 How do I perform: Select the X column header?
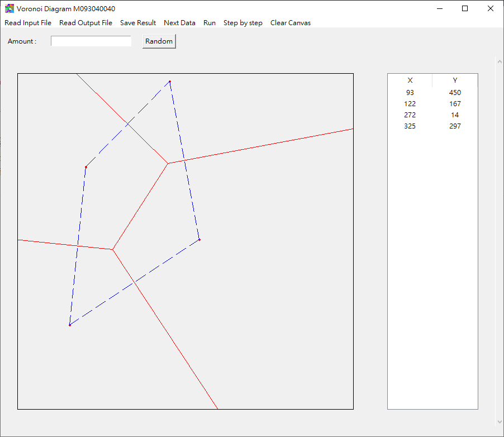(x=410, y=80)
